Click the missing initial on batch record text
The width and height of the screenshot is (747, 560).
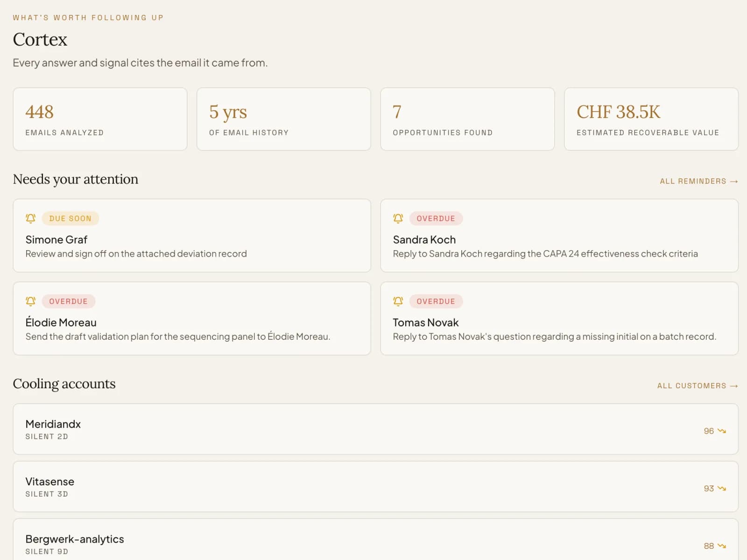555,336
